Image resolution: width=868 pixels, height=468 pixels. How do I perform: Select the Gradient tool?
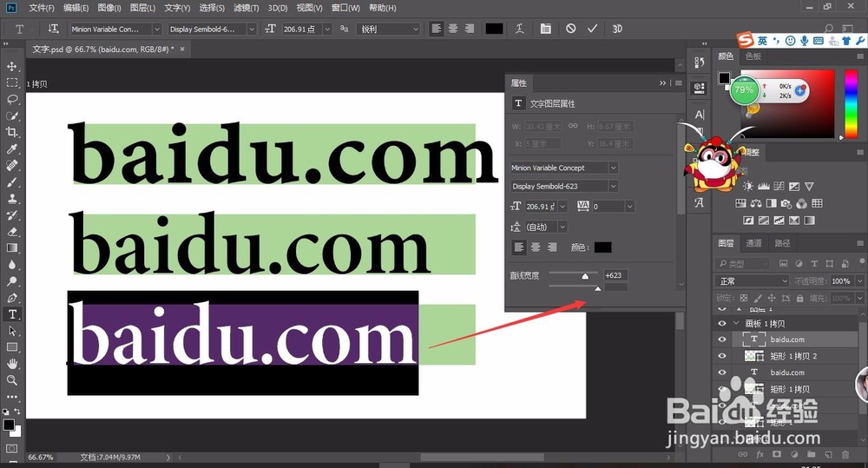(x=11, y=248)
